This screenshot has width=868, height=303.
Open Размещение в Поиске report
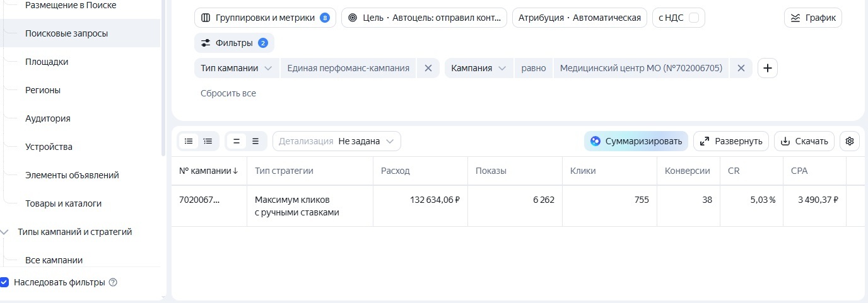71,5
